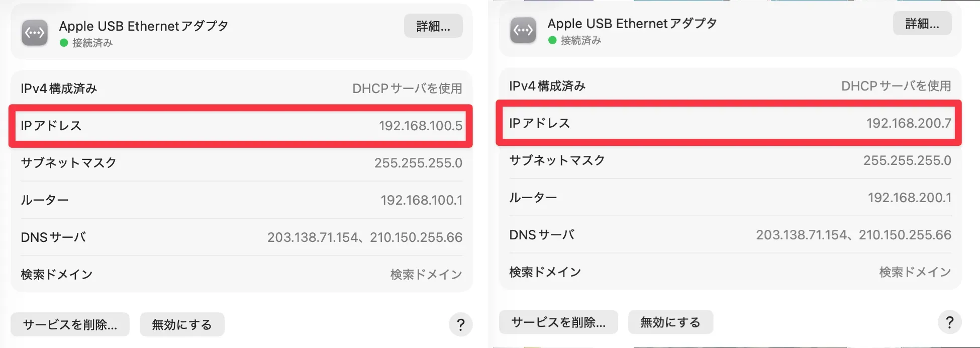Image resolution: width=980 pixels, height=348 pixels.
Task: Click green 接続済み status dot in right panel
Action: click(552, 41)
